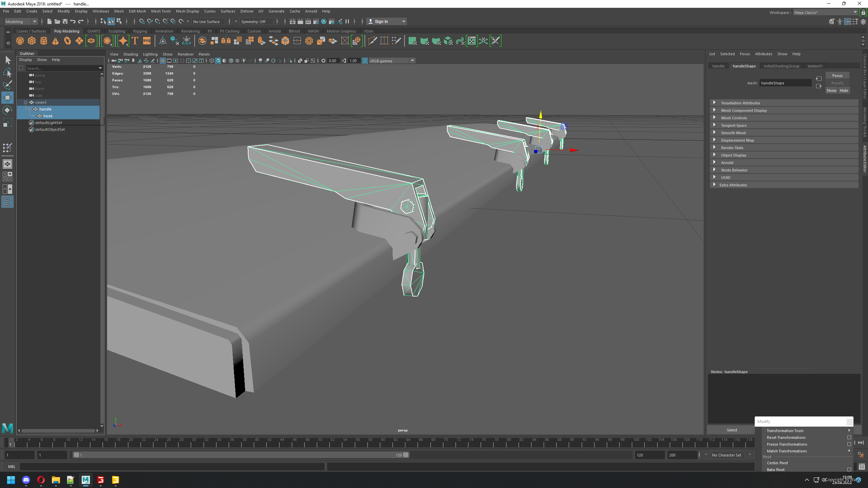Switch to the initialShadingGroup tab

[782, 66]
